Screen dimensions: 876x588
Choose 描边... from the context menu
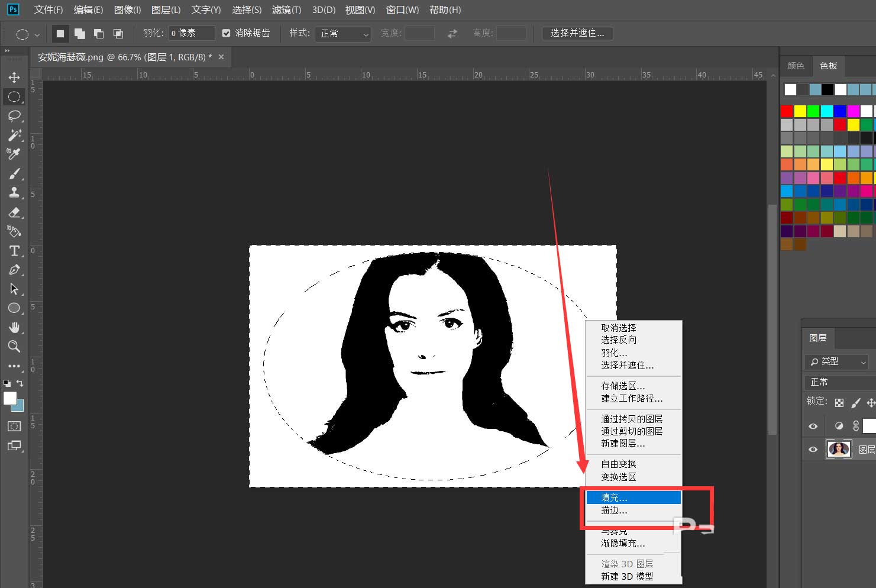633,510
